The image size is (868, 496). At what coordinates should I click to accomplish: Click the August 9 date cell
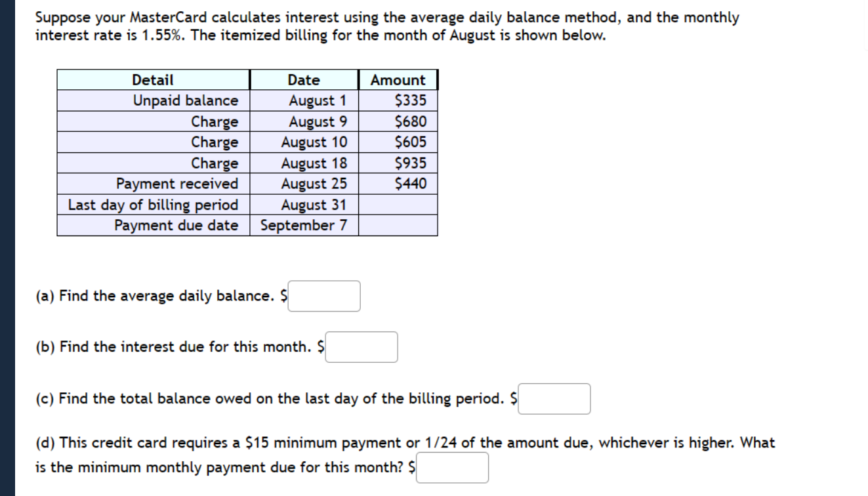304,122
